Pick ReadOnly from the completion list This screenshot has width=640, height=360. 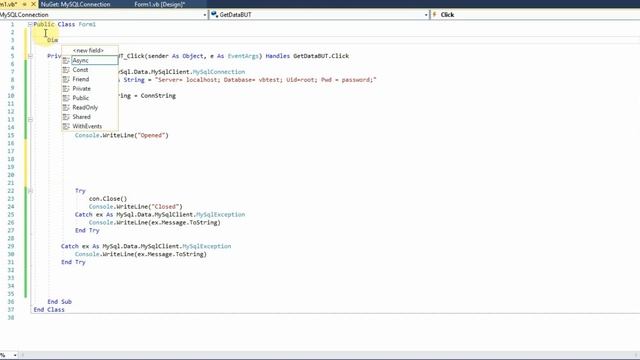pyautogui.click(x=85, y=107)
